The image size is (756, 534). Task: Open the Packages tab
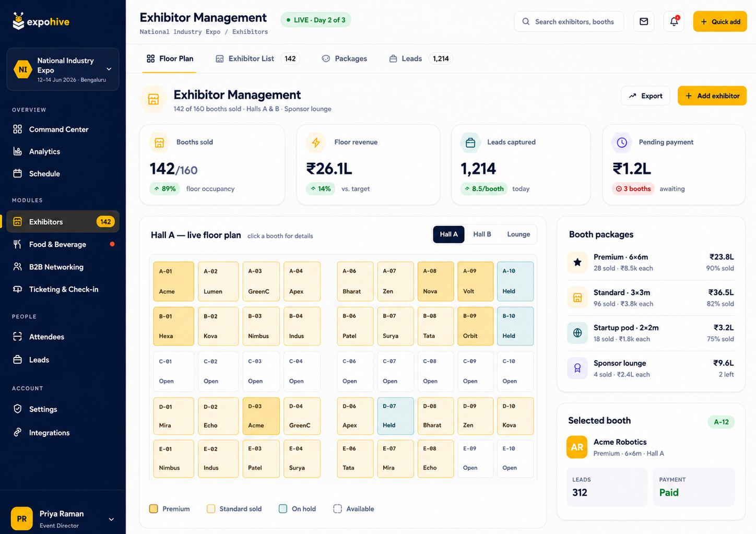click(344, 58)
